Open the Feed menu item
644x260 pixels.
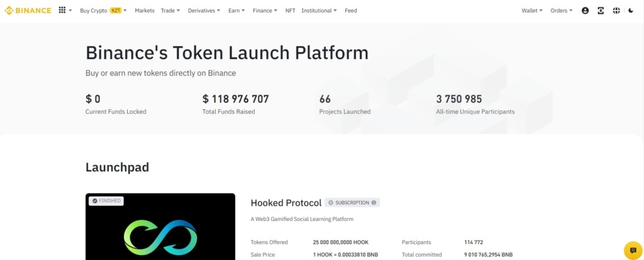[x=351, y=11]
